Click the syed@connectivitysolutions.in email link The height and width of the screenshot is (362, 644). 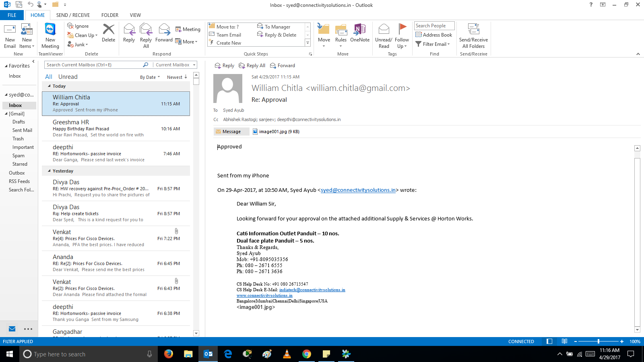click(x=358, y=190)
